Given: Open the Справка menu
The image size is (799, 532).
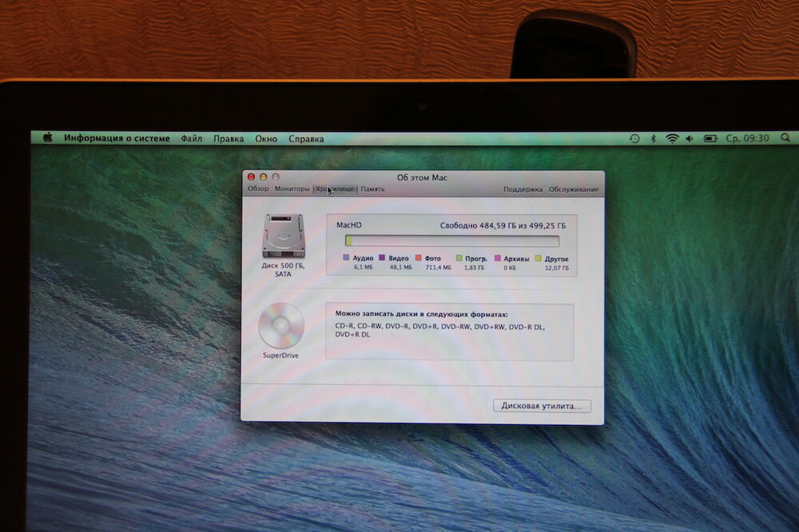Looking at the screenshot, I should click(306, 139).
